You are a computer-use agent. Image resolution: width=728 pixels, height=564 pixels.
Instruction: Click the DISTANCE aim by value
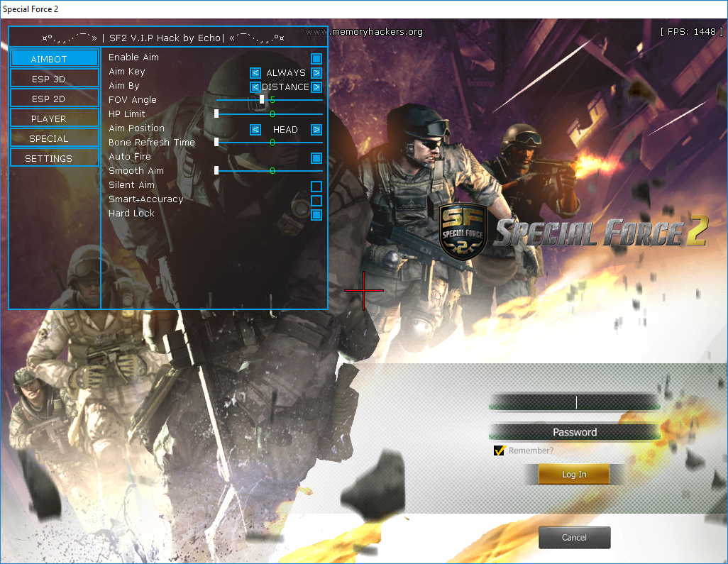[x=285, y=87]
